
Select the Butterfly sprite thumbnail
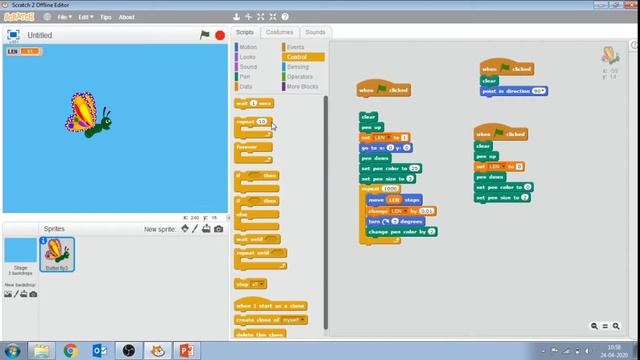click(x=57, y=254)
